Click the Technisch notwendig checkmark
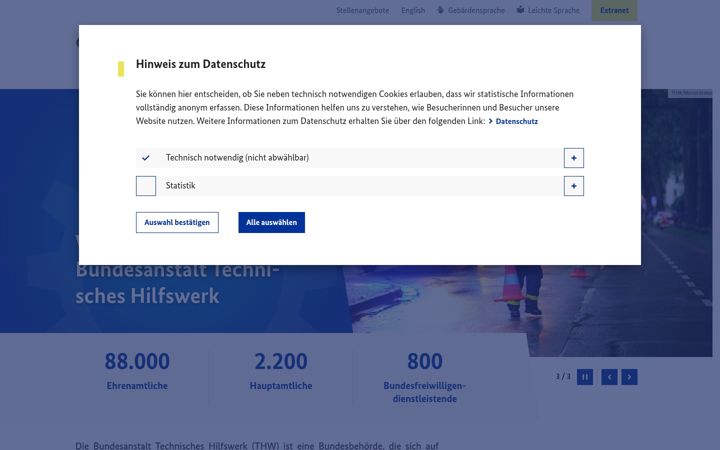The image size is (720, 450). tap(146, 158)
